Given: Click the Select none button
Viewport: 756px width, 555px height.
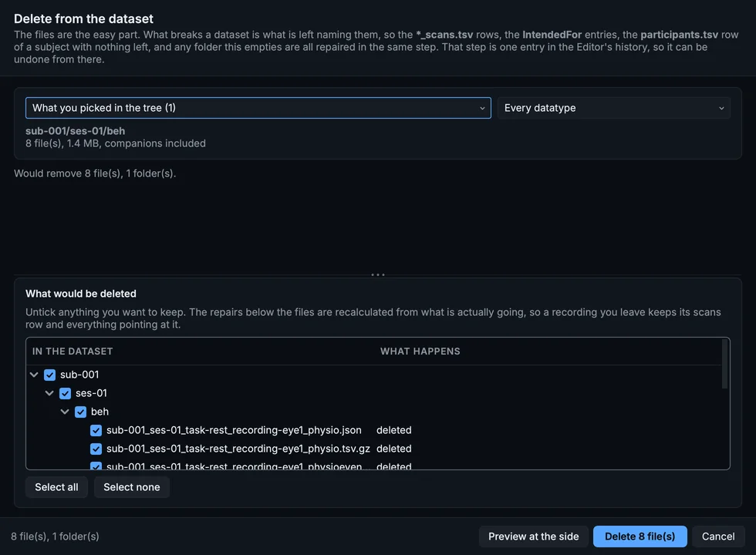Looking at the screenshot, I should (132, 487).
